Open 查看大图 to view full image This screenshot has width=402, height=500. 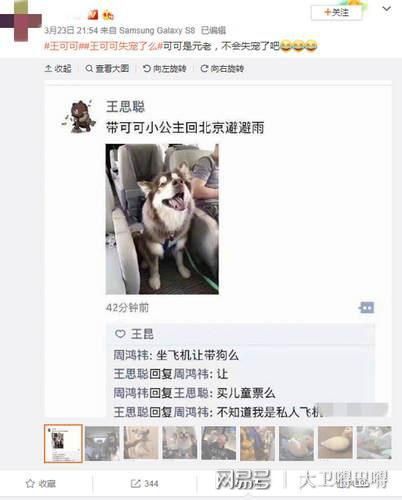coord(107,69)
